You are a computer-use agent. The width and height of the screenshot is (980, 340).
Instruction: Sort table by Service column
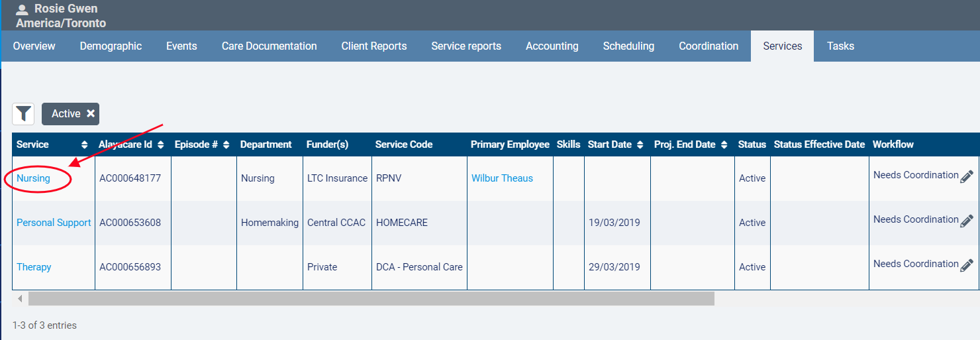84,144
